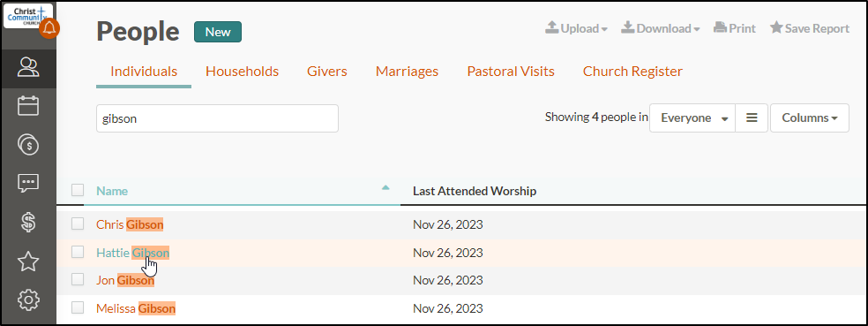Click the New person button
The width and height of the screenshot is (868, 326).
(x=218, y=32)
